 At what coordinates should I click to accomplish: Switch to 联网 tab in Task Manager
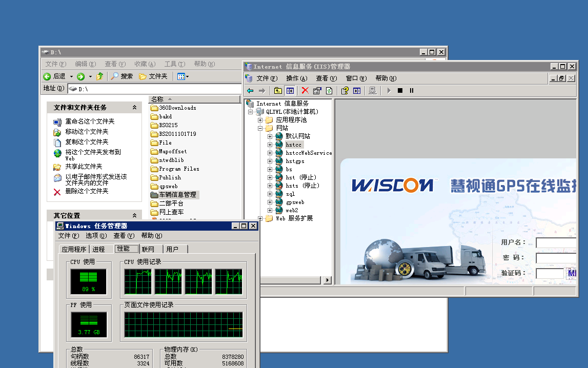tap(148, 249)
